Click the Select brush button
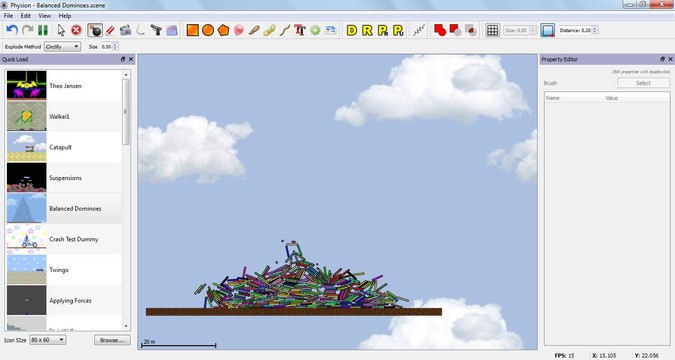 [x=643, y=83]
